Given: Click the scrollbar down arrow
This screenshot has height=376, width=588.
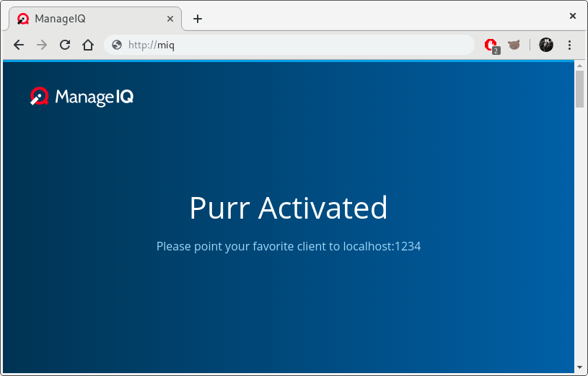Looking at the screenshot, I should [579, 367].
